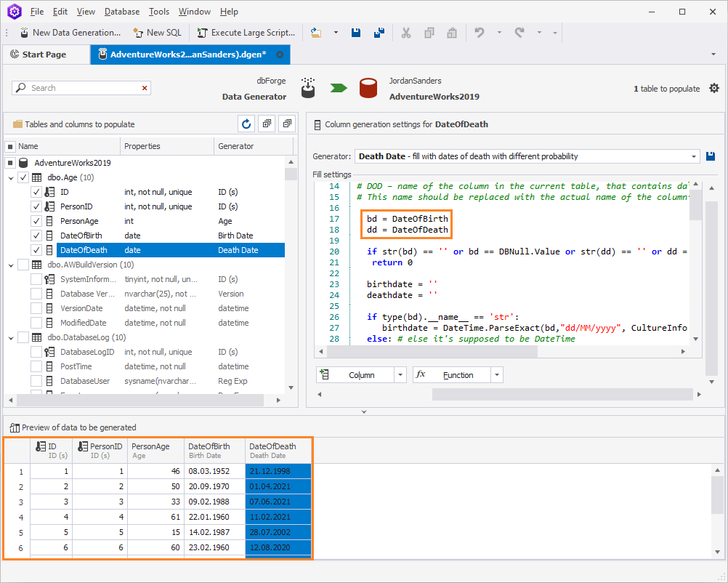This screenshot has width=728, height=583.
Task: Click Execute Large Script toolbar button
Action: point(246,33)
